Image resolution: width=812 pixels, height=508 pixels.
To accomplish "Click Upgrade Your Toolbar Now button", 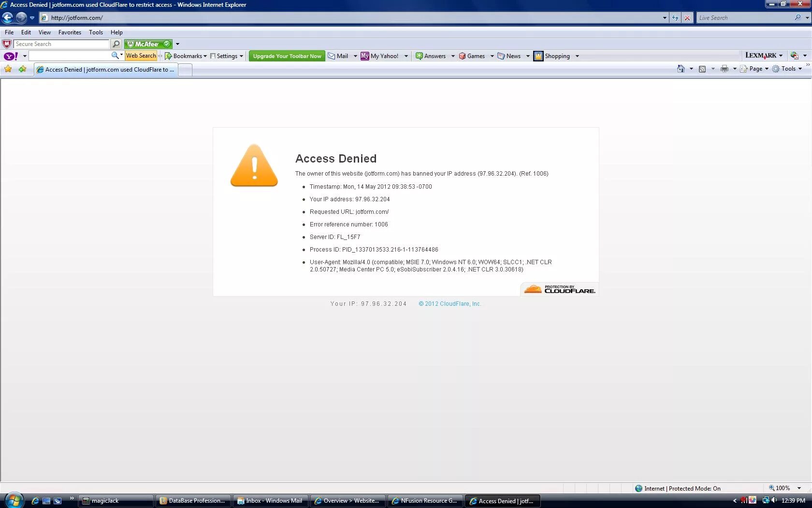I will [x=287, y=56].
